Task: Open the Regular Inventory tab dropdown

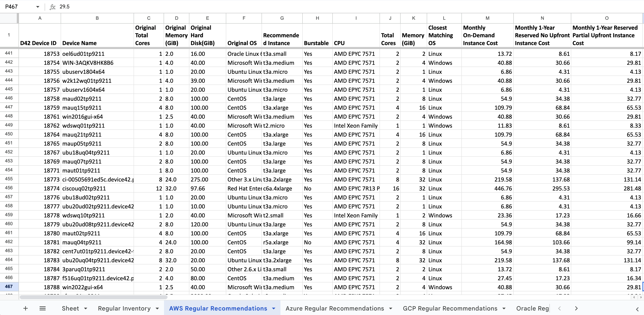Action: point(157,308)
